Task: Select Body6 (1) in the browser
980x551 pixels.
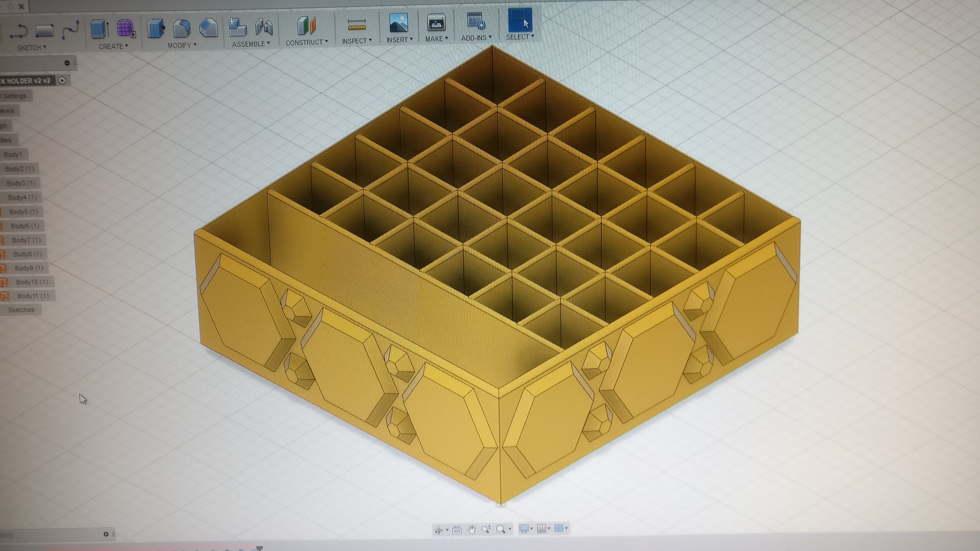Action: pyautogui.click(x=25, y=226)
